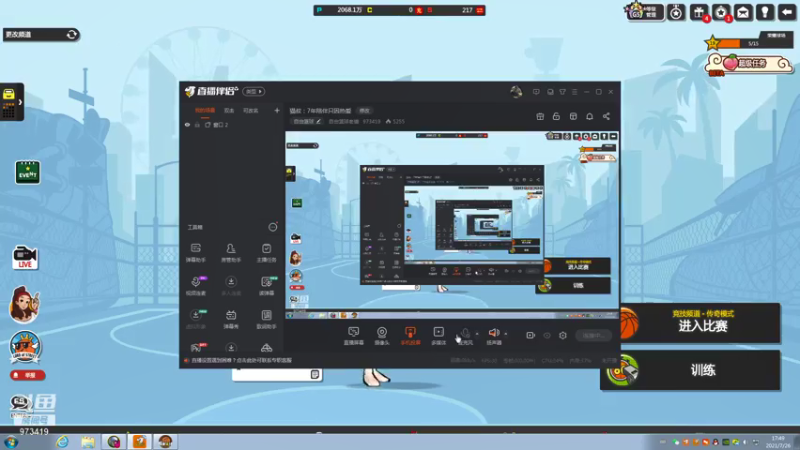Screen dimensions: 800x450
Task: Click the 进入比赛 enter match button
Action: tap(701, 322)
